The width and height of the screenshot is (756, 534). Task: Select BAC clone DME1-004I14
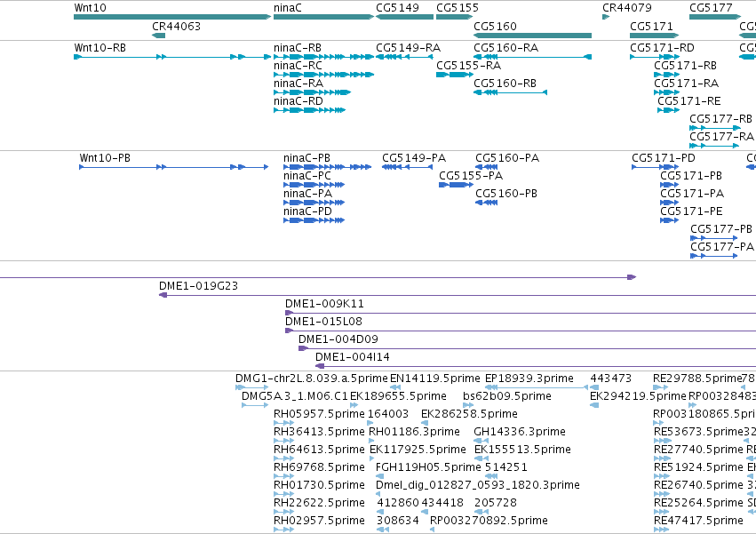click(536, 366)
